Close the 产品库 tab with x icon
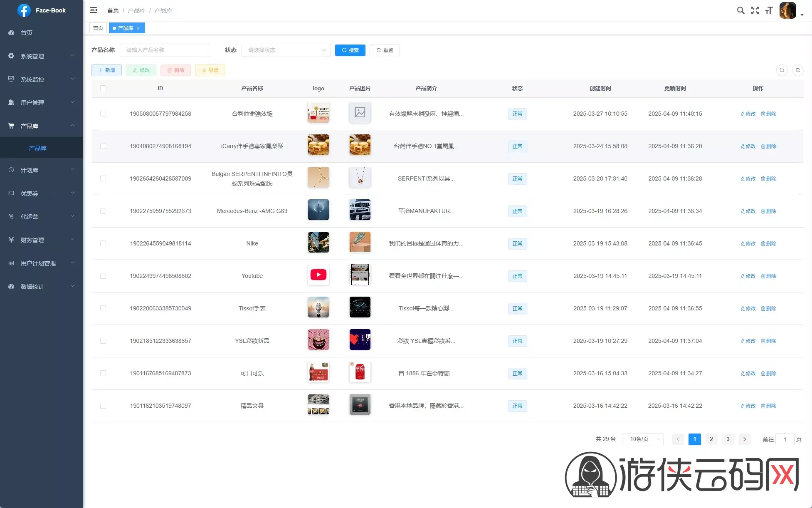 point(138,28)
